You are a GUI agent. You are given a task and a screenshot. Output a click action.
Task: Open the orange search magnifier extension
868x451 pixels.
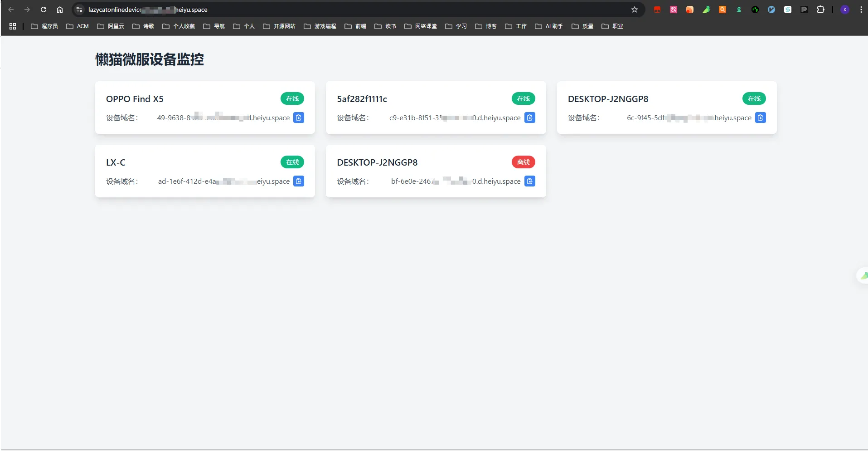click(x=723, y=10)
